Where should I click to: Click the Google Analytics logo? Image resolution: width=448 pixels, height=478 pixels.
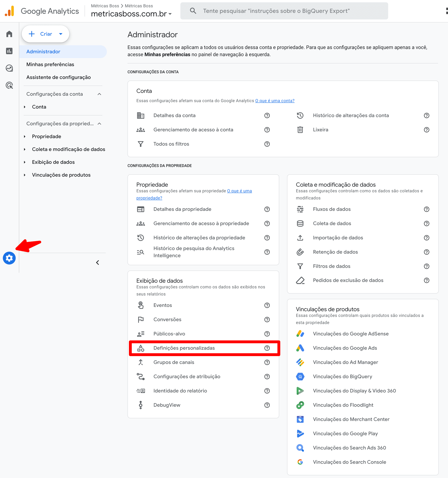click(41, 11)
